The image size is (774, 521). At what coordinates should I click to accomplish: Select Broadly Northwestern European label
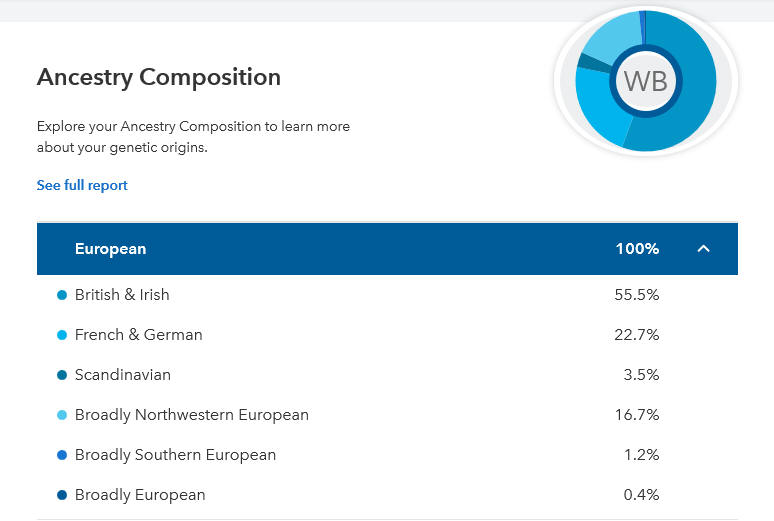(191, 415)
